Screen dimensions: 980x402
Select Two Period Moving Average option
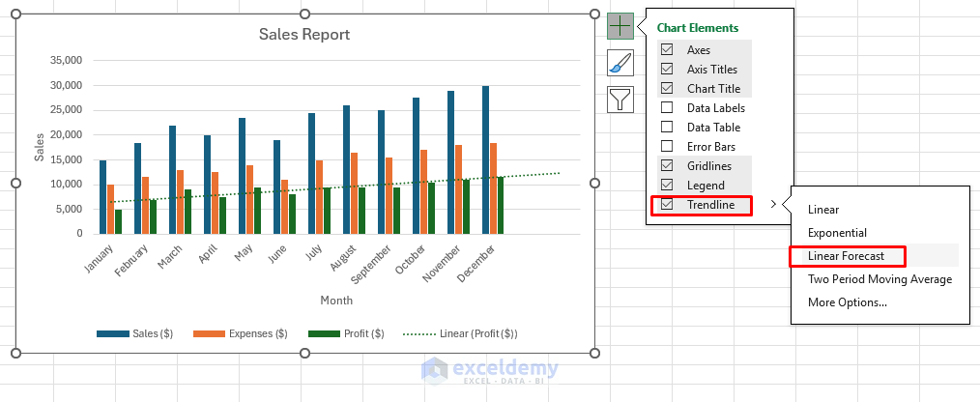(x=879, y=279)
